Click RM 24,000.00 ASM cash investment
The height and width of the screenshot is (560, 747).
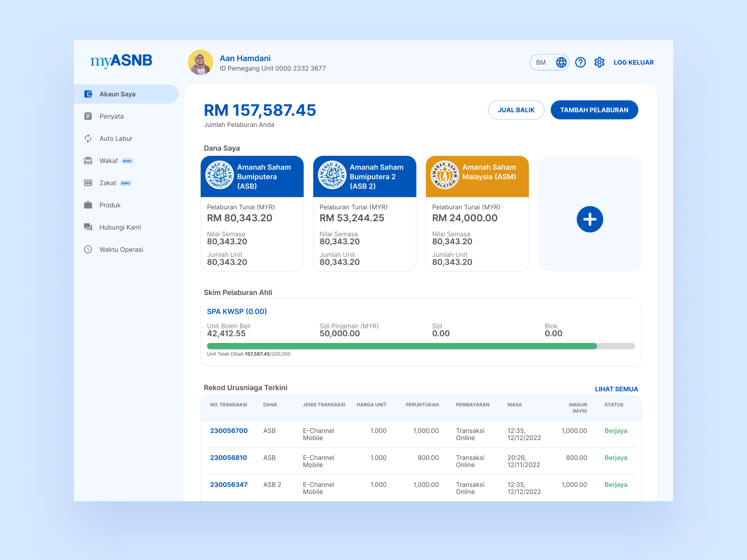[465, 218]
